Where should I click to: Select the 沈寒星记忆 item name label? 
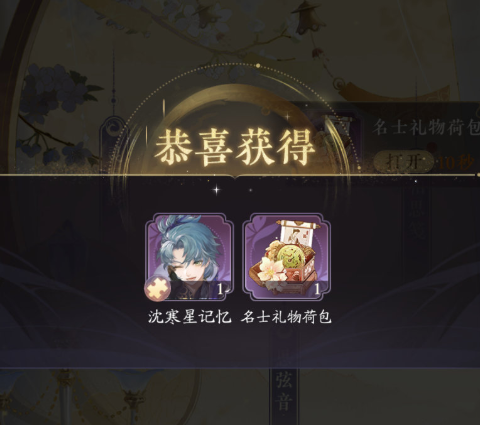click(189, 317)
